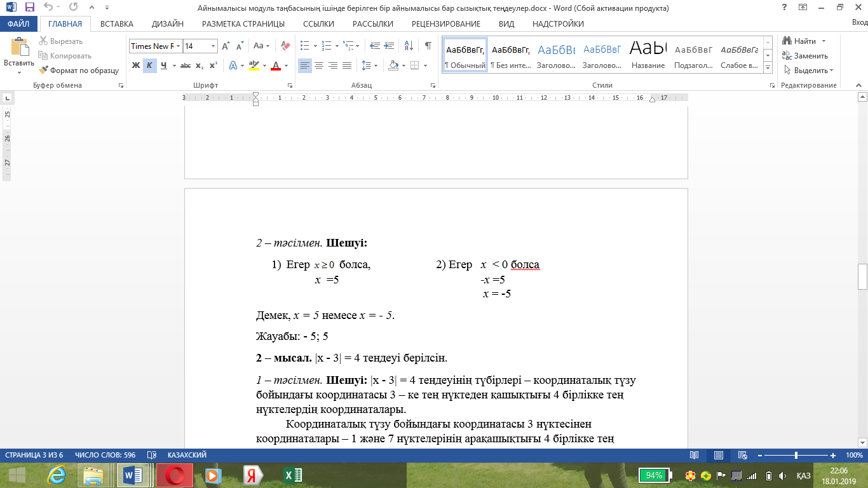Customize the quick access toolbar dropdown
This screenshot has height=488, width=868.
(106, 8)
